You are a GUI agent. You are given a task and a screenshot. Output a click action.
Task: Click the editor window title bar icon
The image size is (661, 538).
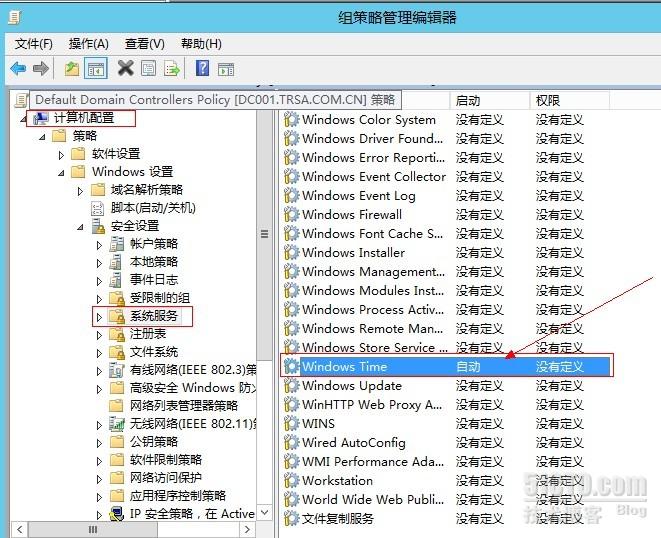tap(15, 17)
